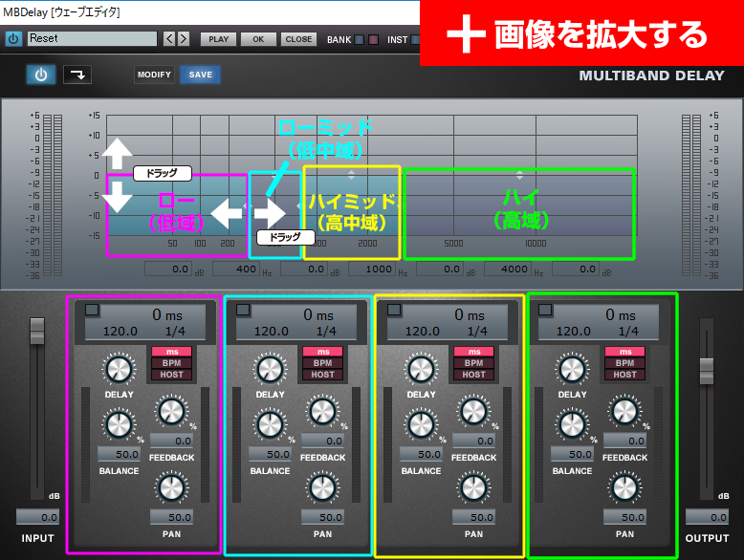This screenshot has width=744, height=560.
Task: Click the BALANCE knob in the high-mid band
Action: [x=421, y=423]
